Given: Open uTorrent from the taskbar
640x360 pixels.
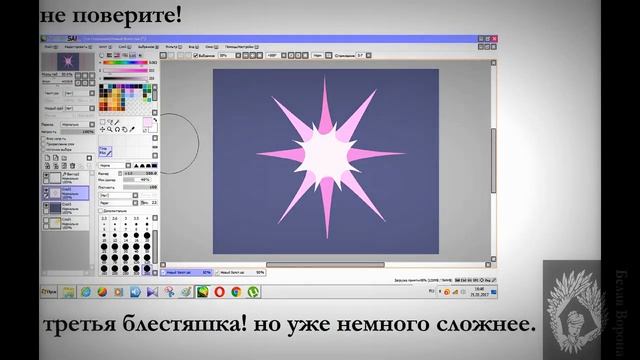Looking at the screenshot, I should tap(253, 292).
